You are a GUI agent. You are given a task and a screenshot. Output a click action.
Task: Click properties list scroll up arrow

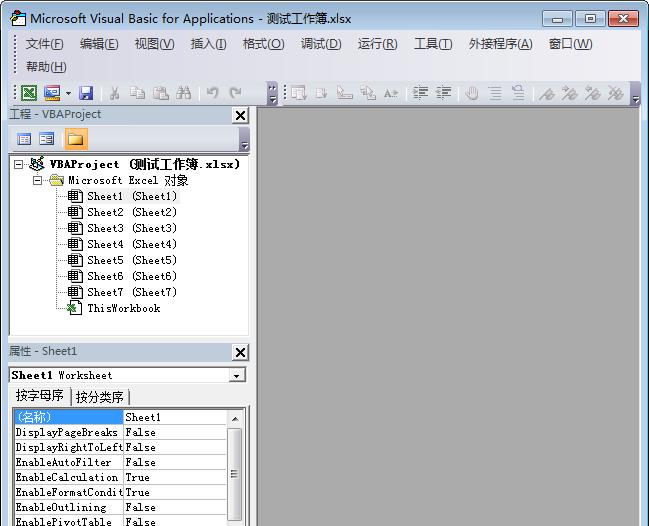coord(235,419)
